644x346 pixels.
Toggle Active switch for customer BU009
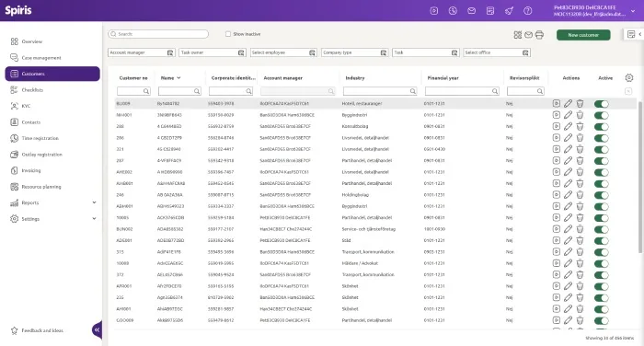pyautogui.click(x=602, y=104)
